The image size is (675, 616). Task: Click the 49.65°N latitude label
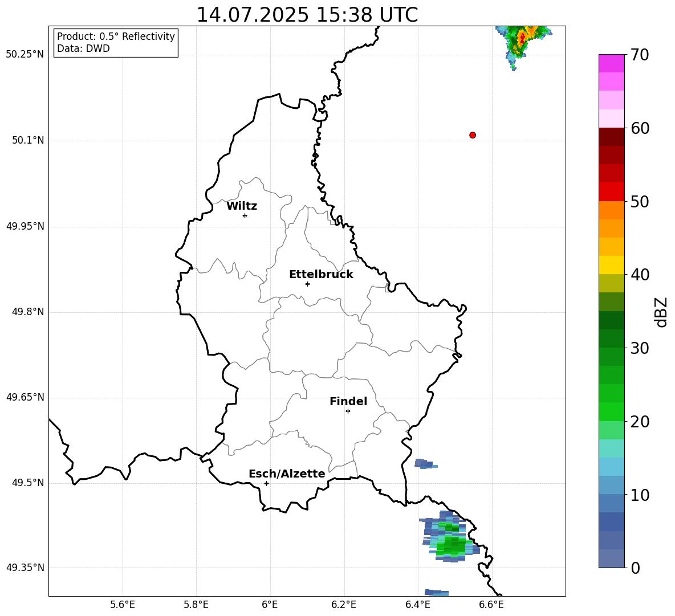click(x=25, y=397)
